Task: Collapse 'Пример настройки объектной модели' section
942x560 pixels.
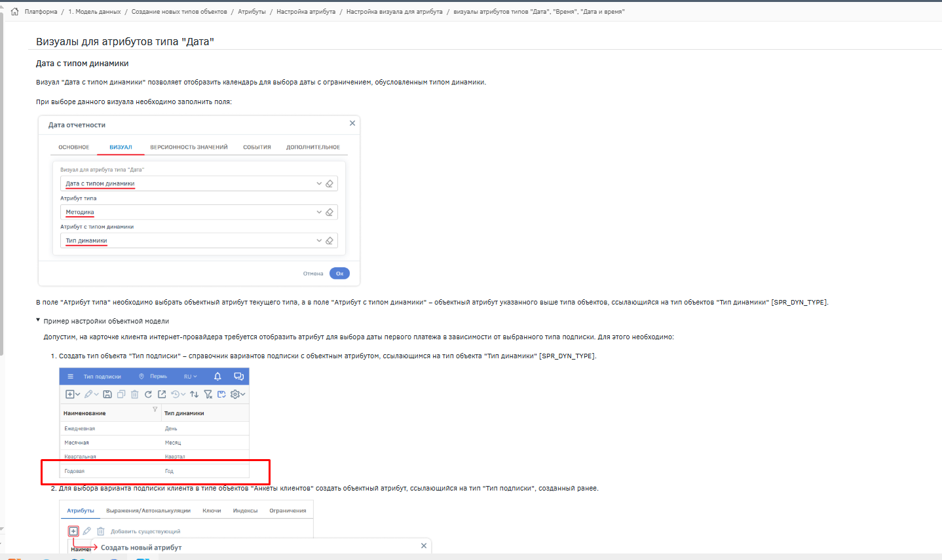Action: [x=38, y=321]
